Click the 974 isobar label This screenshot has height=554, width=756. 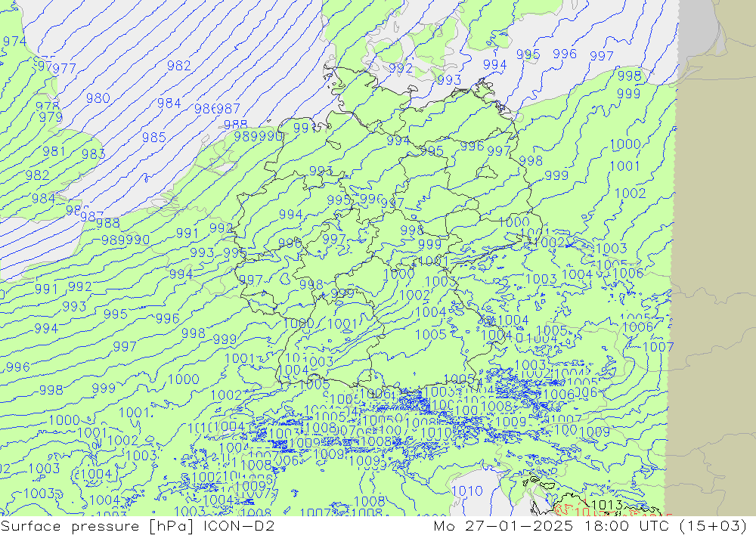(14, 42)
